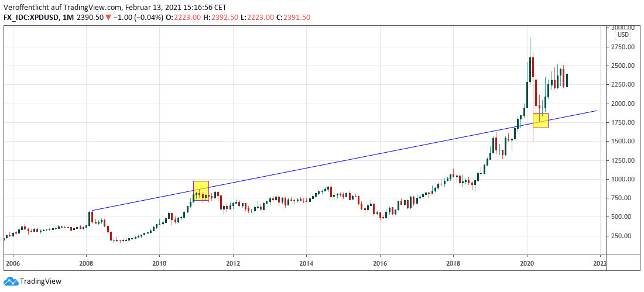Click the FX_IDC:XPDUSD symbol label
Viewport: 644px width, 292px height.
[30, 18]
